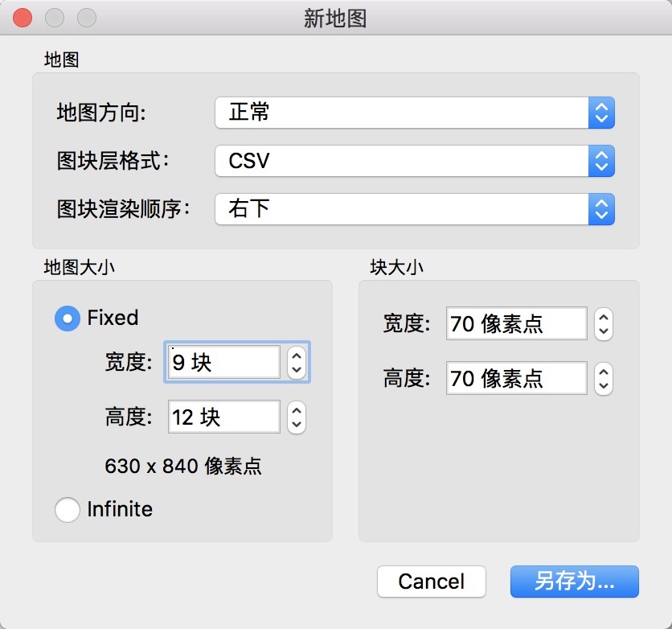Click the blue chevron icon beside 正常

tap(601, 113)
